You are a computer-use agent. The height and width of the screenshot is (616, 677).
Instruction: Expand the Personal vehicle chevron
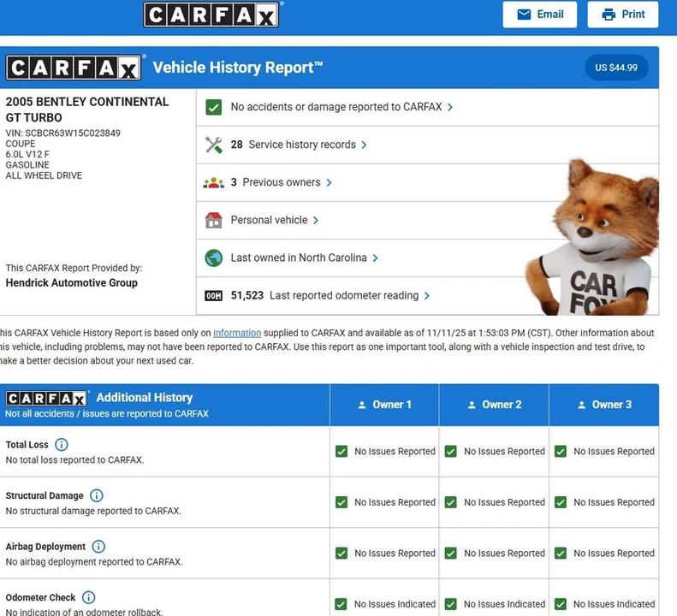point(316,220)
